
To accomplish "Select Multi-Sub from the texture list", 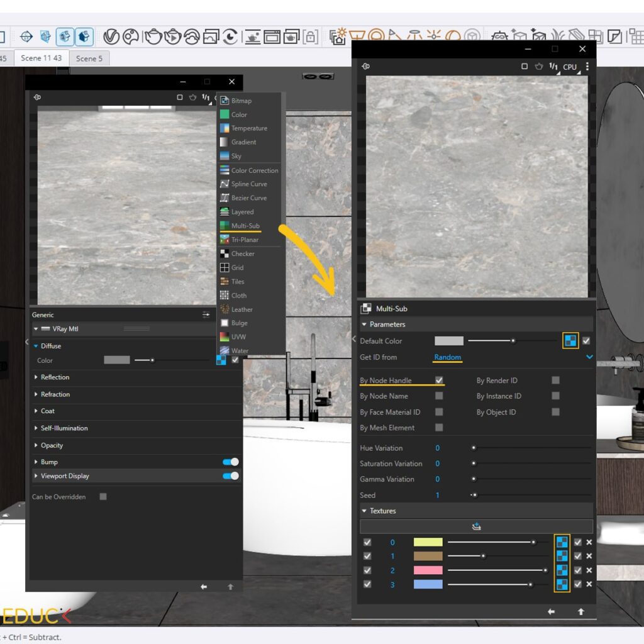I will click(x=245, y=226).
